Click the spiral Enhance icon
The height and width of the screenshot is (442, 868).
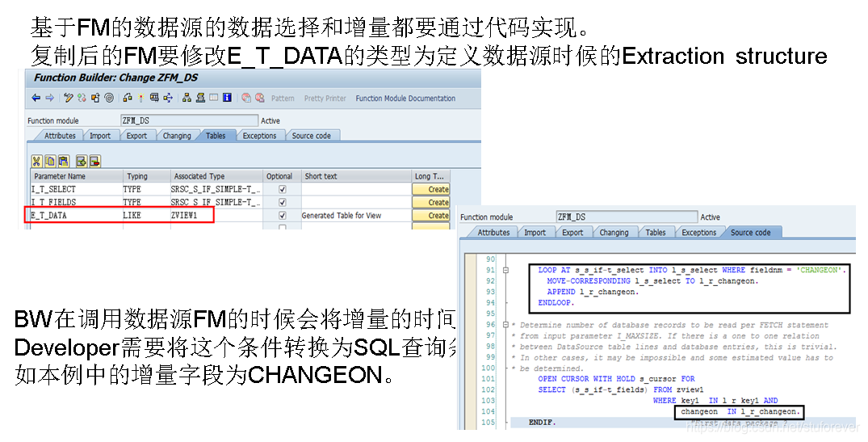[109, 98]
